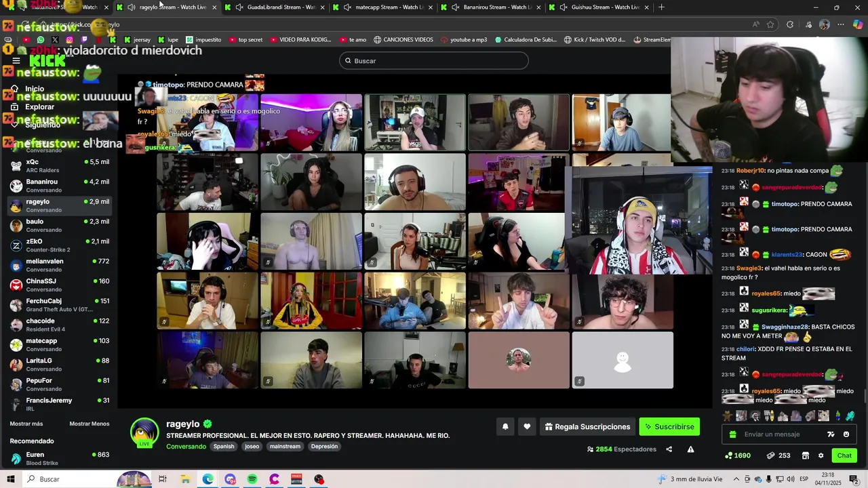Image resolution: width=868 pixels, height=488 pixels.
Task: Show hidden system tray icons chevron
Action: point(736,479)
